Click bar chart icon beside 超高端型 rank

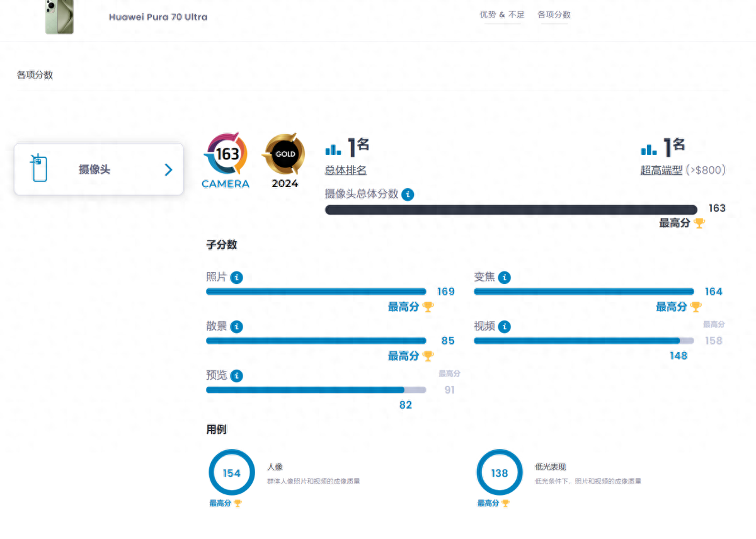click(648, 149)
